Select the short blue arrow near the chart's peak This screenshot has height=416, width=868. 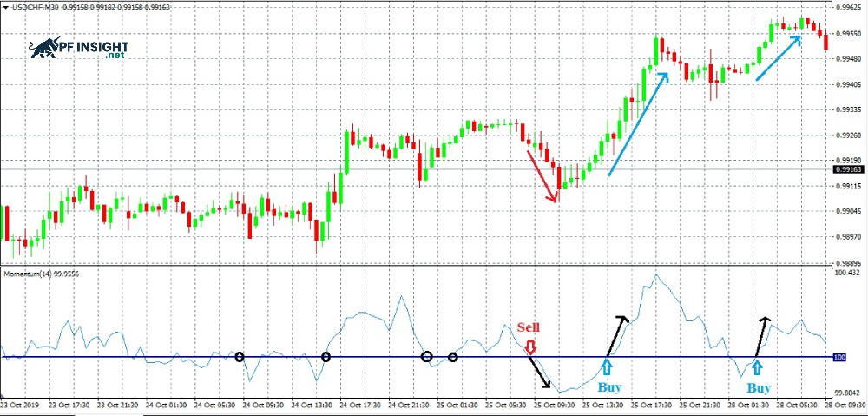(x=779, y=57)
